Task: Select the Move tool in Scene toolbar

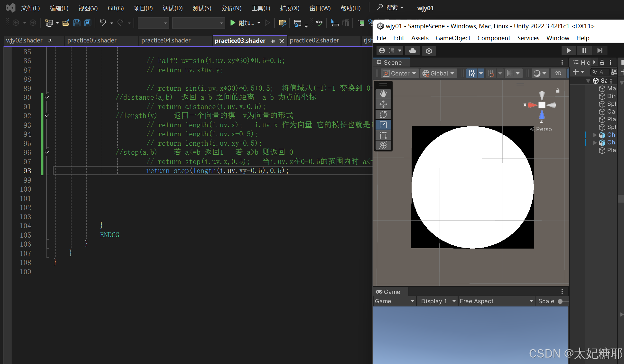Action: [383, 104]
